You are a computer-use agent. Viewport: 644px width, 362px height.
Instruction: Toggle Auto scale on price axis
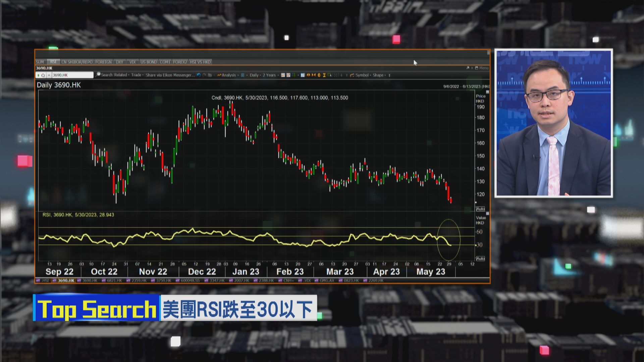480,209
